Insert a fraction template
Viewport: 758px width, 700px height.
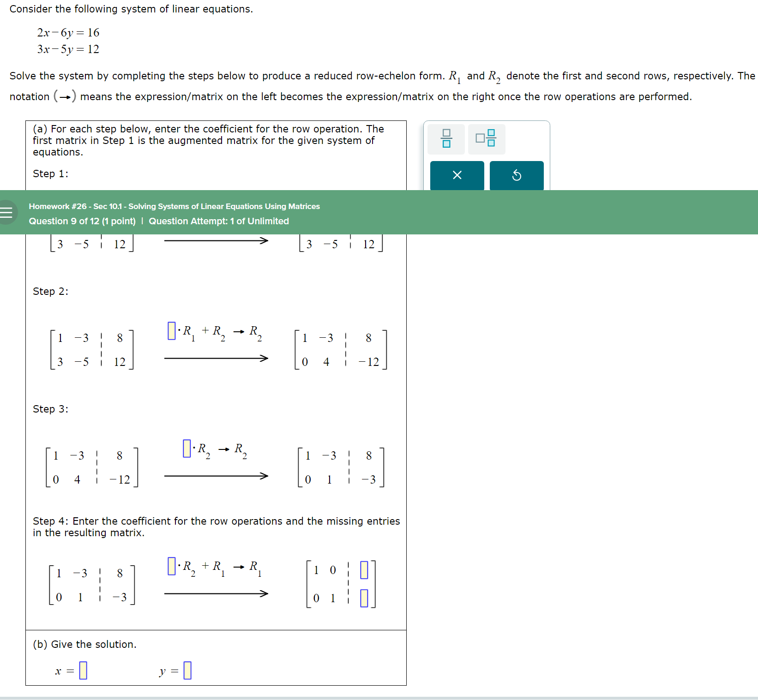446,139
